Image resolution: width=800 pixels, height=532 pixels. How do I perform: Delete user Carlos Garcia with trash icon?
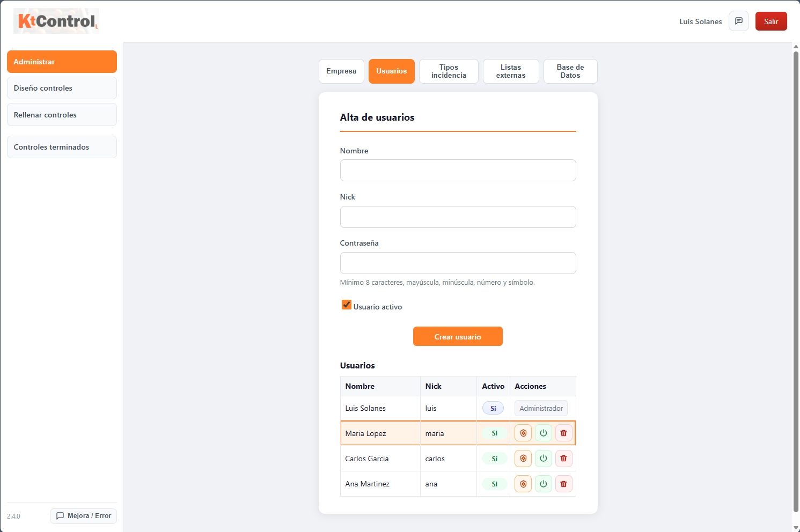coord(563,459)
